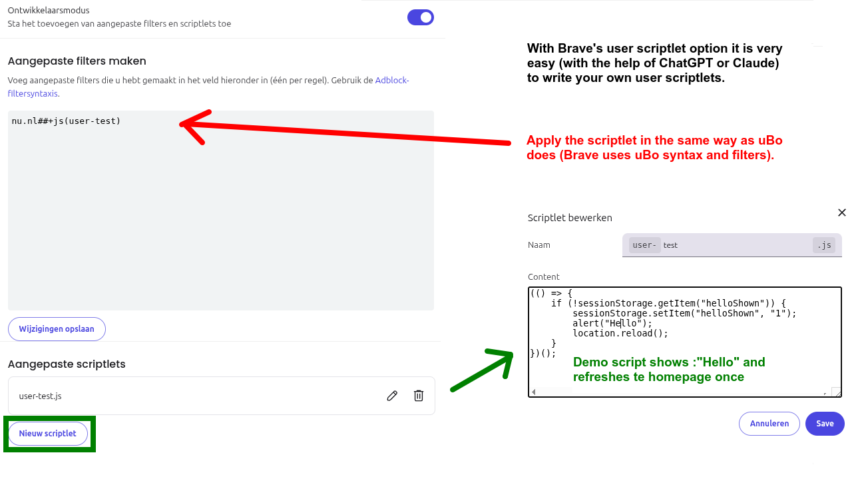Click Wijzigingen opslaan button
This screenshot has width=868, height=477.
[x=57, y=329]
